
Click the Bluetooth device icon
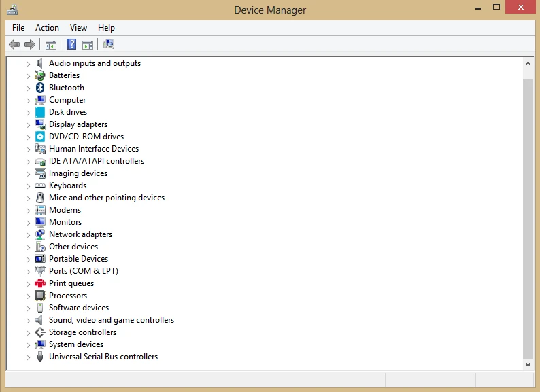click(40, 88)
